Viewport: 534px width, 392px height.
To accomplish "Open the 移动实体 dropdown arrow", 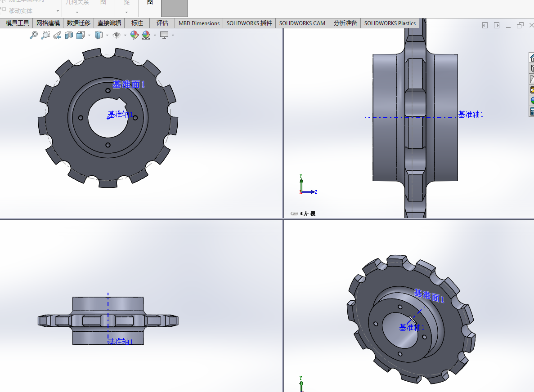I will pyautogui.click(x=58, y=11).
